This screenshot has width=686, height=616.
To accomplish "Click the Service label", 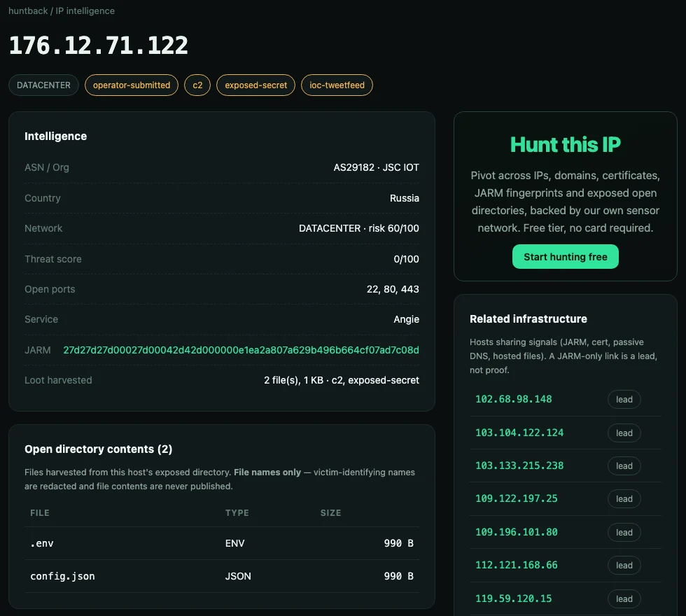I will 41,319.
